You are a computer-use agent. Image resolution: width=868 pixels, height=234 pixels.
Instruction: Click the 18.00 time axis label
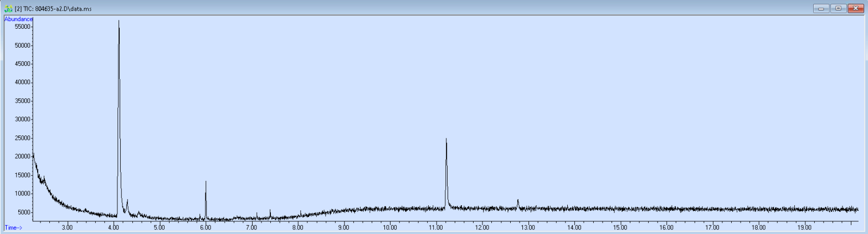point(758,227)
